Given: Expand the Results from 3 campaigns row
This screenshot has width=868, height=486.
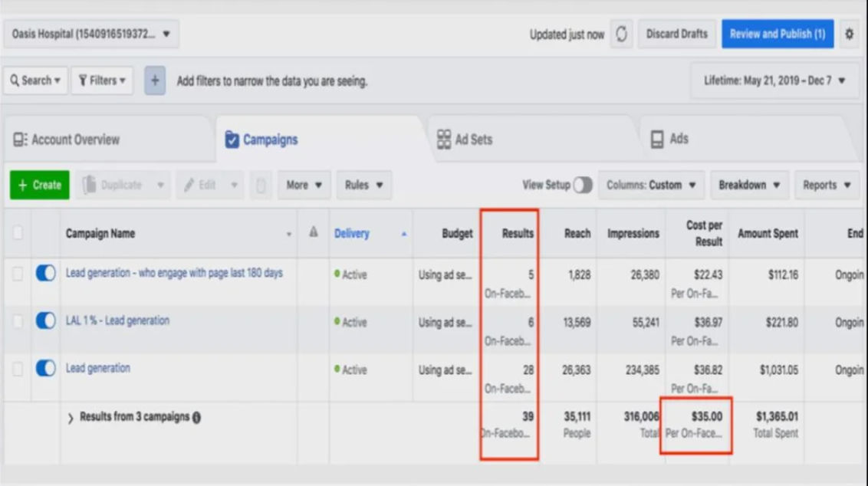Looking at the screenshot, I should [71, 418].
